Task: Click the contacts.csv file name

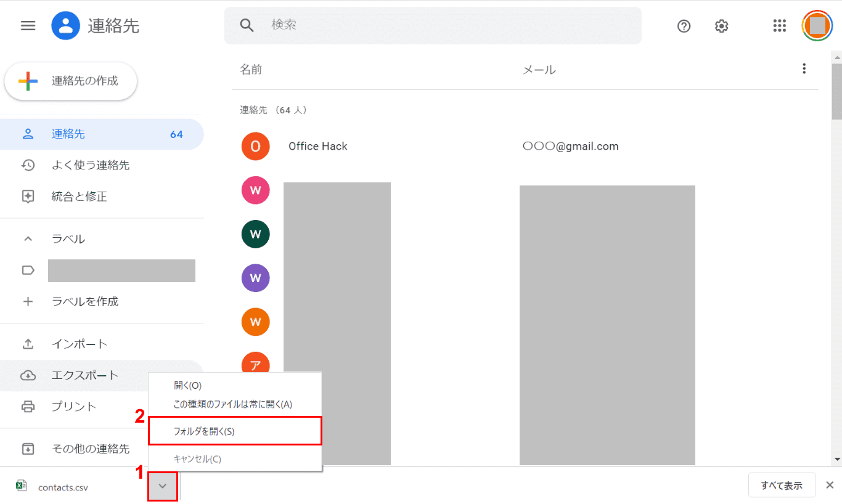Action: pos(63,487)
